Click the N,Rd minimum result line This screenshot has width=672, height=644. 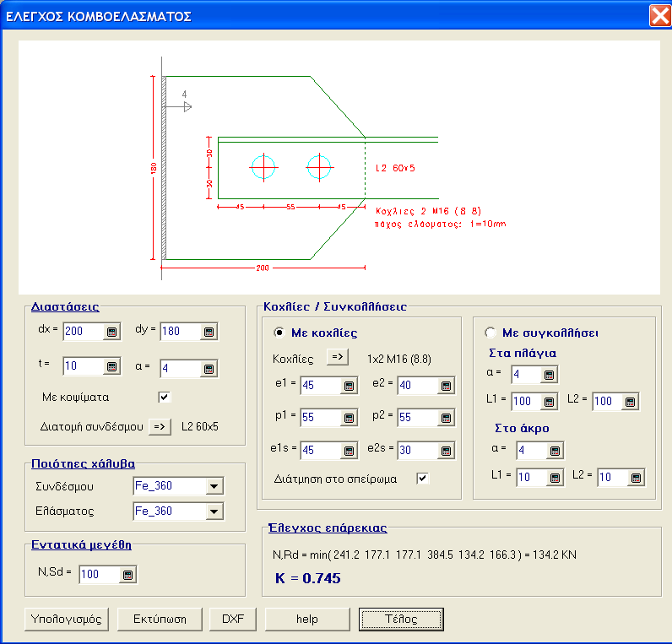(425, 555)
